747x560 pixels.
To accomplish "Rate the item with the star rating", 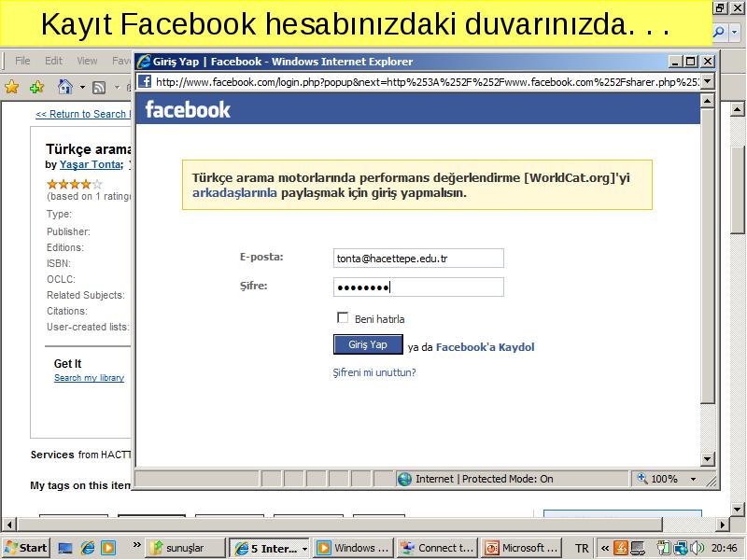I will click(75, 184).
